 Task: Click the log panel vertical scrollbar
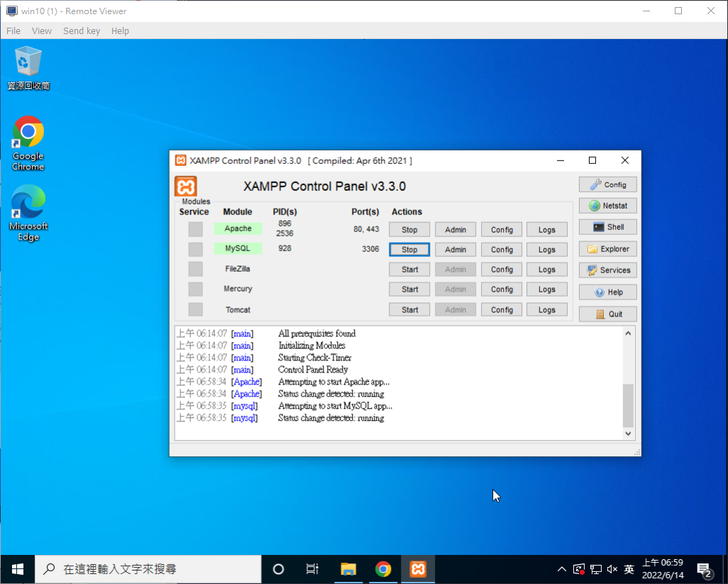point(627,404)
